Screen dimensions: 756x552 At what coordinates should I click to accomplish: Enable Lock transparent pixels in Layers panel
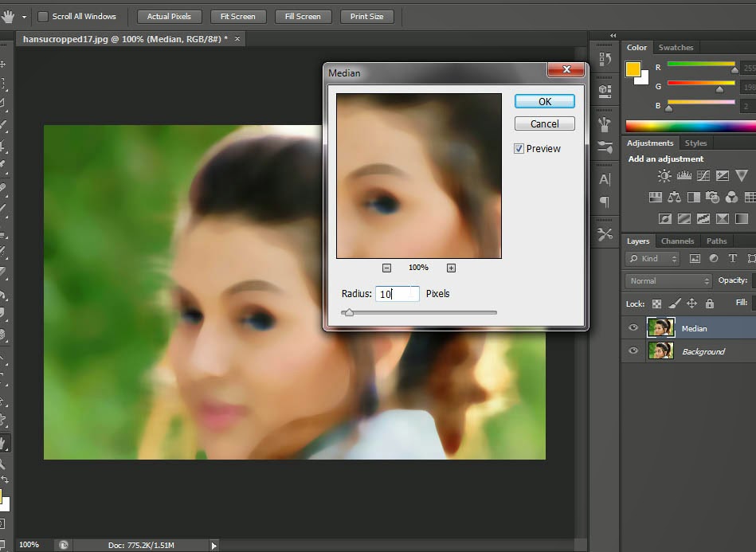656,303
